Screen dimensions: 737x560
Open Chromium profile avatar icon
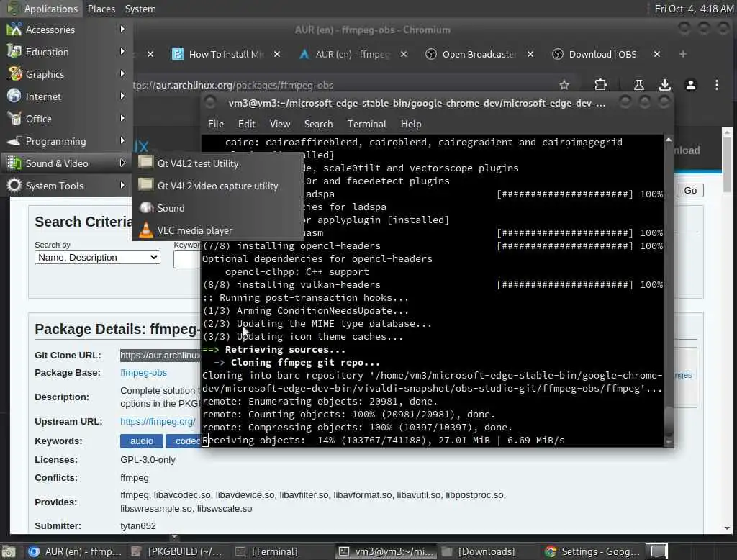tap(690, 85)
